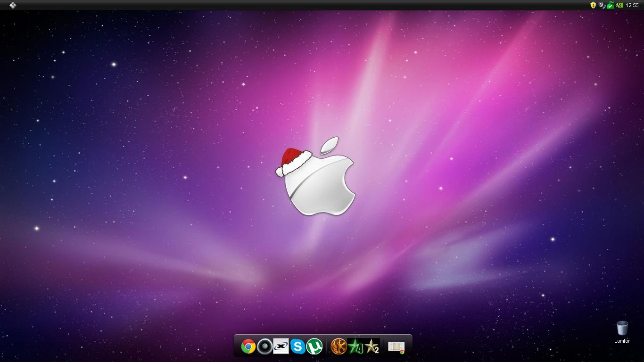644x362 pixels.
Task: Open the start menu icon in top-left corner
Action: point(13,5)
